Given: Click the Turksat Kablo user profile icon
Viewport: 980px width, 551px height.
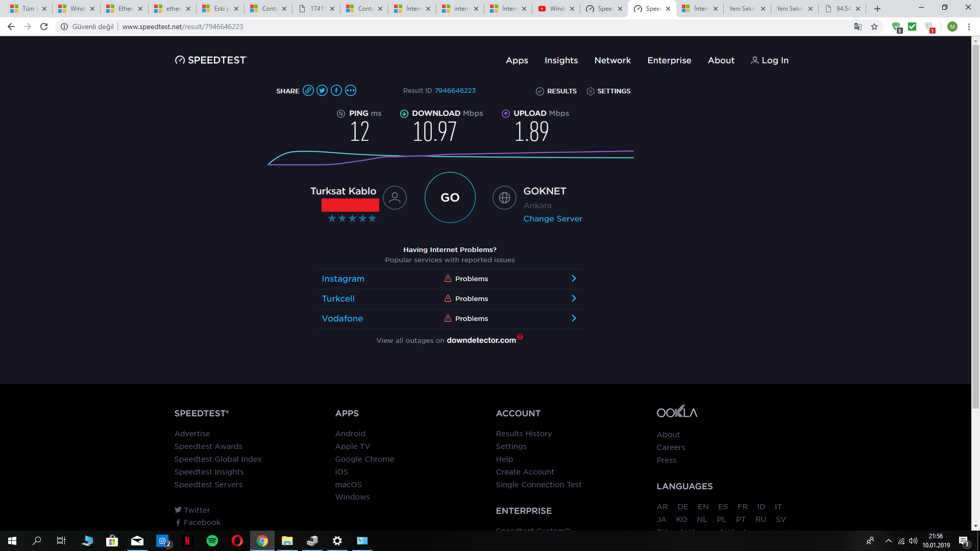Looking at the screenshot, I should [395, 198].
